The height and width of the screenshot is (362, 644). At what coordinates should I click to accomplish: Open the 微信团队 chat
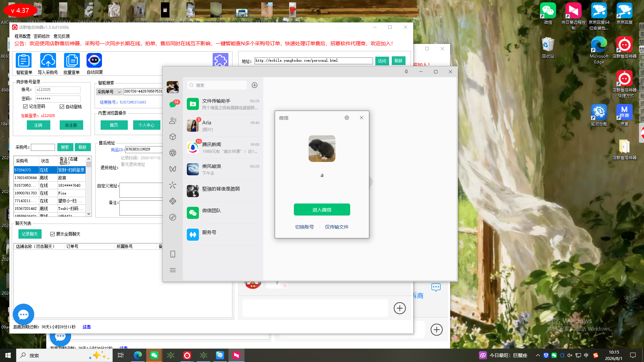pyautogui.click(x=223, y=213)
